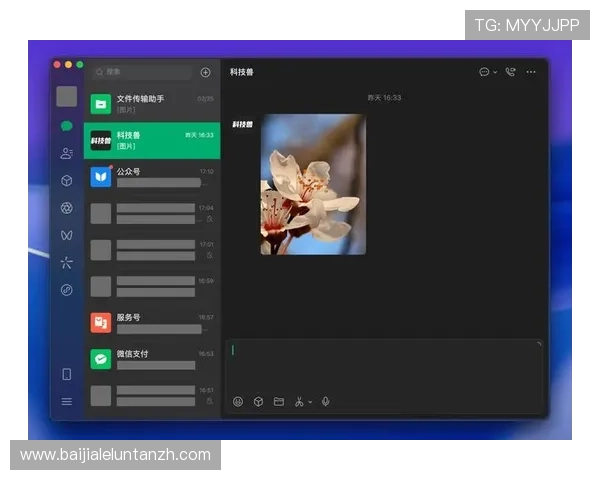The width and height of the screenshot is (600, 480).
Task: Open the three-dot more options menu
Action: [x=531, y=72]
